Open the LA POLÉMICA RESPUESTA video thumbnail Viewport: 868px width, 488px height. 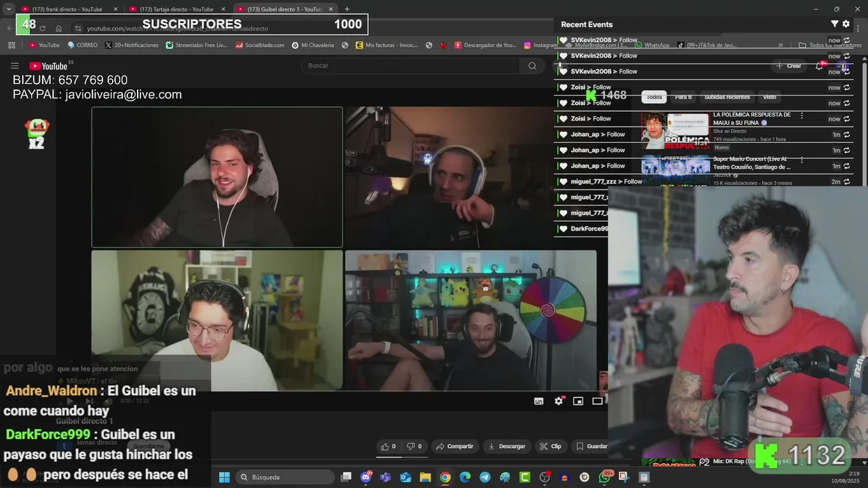pos(675,130)
